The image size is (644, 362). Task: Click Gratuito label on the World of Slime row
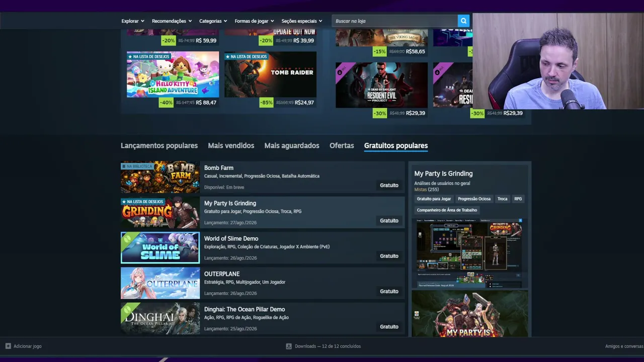click(389, 256)
